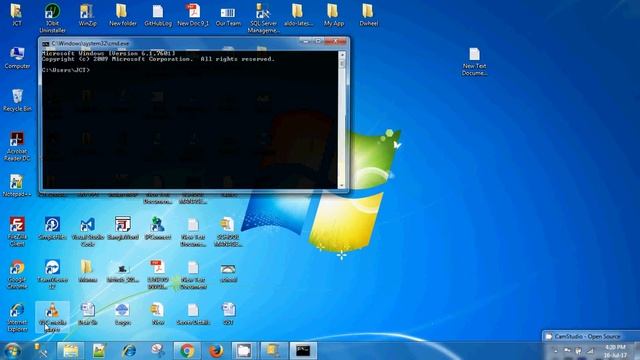640x360 pixels.
Task: Open the TeamViewer desktop shortcut
Action: coord(52,274)
